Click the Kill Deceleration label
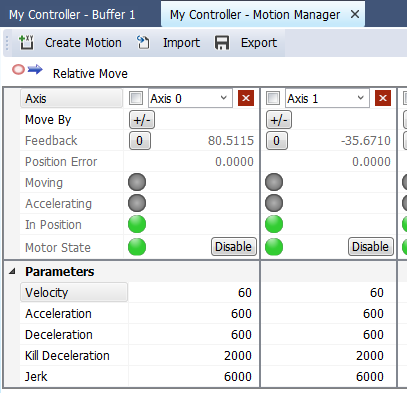407x393 pixels. pyautogui.click(x=67, y=356)
